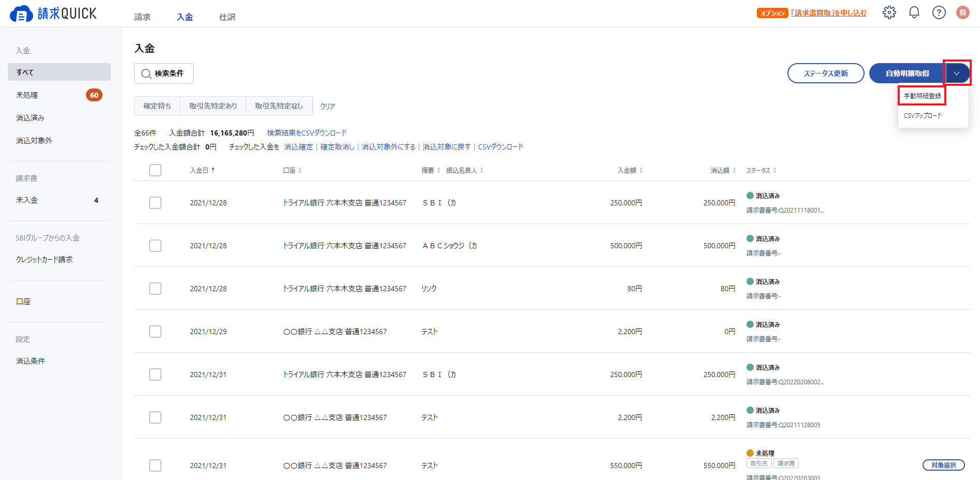Sort by ステータス column arrows
Viewport: 980px width, 480px height.
coord(774,170)
